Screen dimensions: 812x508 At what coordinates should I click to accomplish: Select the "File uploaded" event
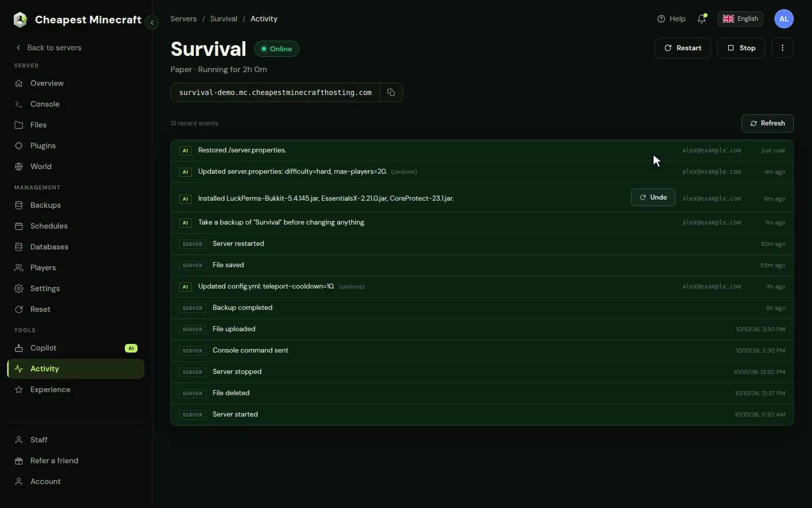point(482,330)
